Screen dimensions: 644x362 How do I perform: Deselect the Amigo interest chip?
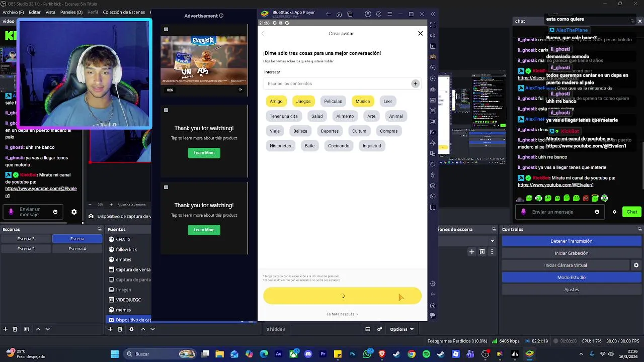[x=276, y=101]
